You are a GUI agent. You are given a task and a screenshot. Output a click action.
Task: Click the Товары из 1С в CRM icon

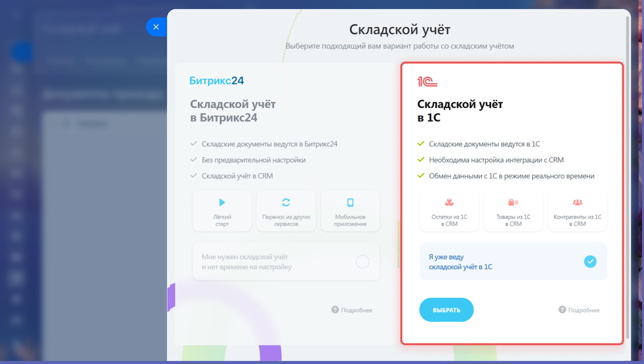(513, 202)
